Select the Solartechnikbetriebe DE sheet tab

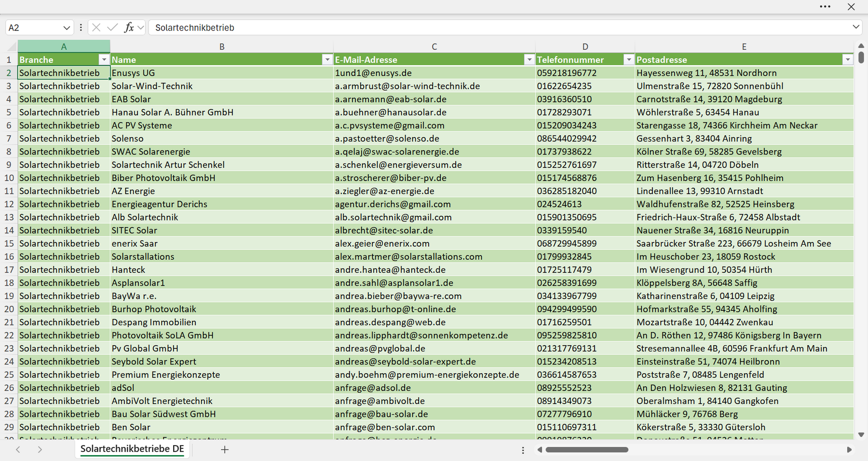pos(132,449)
